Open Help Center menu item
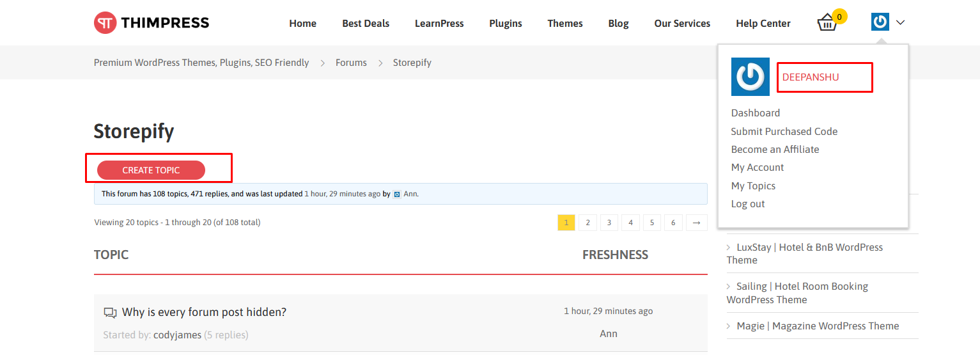Image resolution: width=980 pixels, height=355 pixels. 763,23
